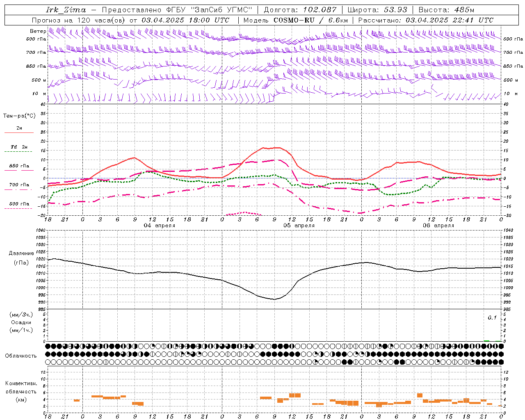
Task: Click the 05 апреля date label
Action: (x=299, y=226)
